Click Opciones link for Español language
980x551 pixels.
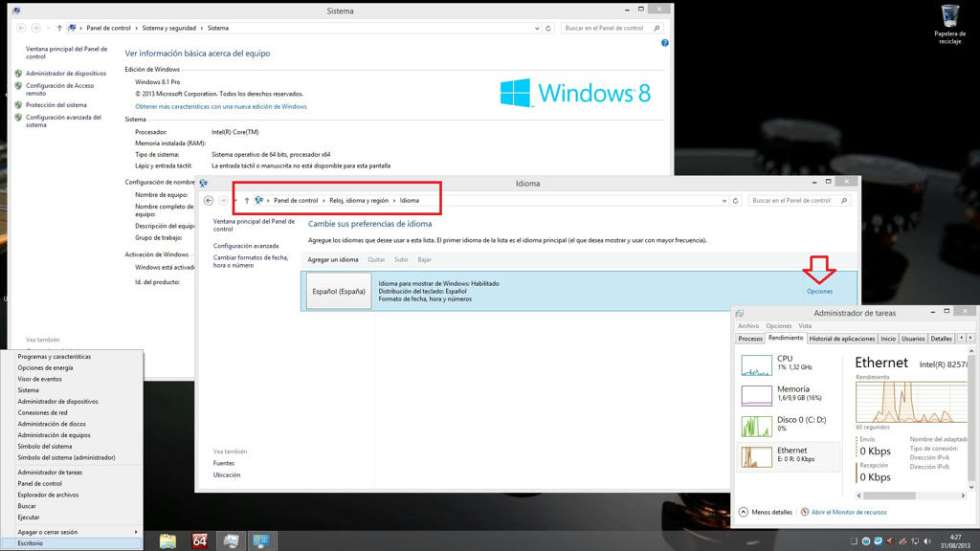coord(819,292)
